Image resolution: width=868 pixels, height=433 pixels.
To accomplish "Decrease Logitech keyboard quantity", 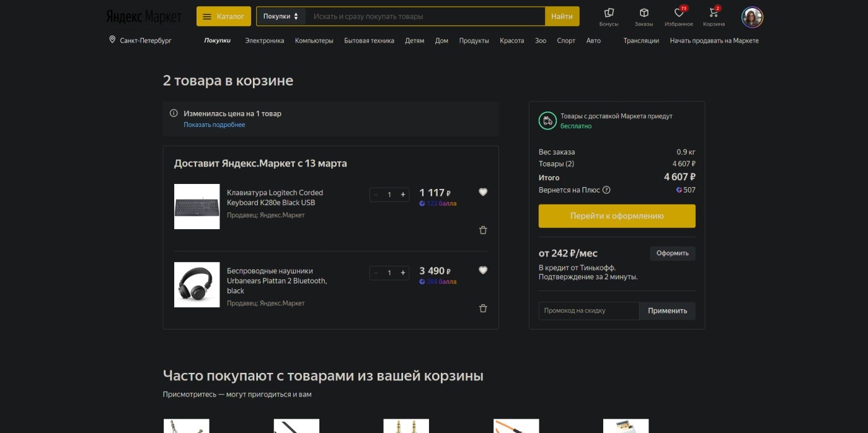I will point(376,195).
